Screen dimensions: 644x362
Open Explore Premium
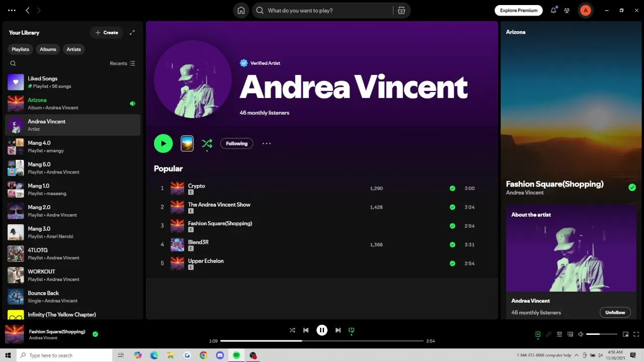[518, 10]
